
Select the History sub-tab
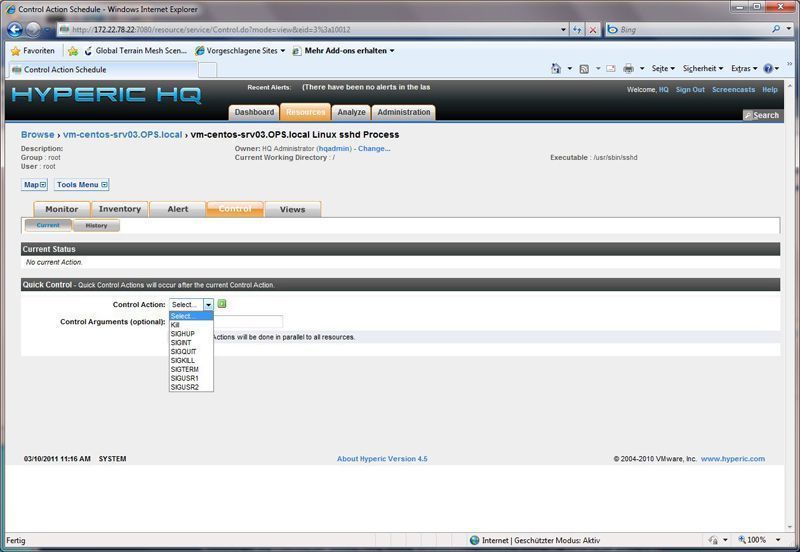point(96,225)
